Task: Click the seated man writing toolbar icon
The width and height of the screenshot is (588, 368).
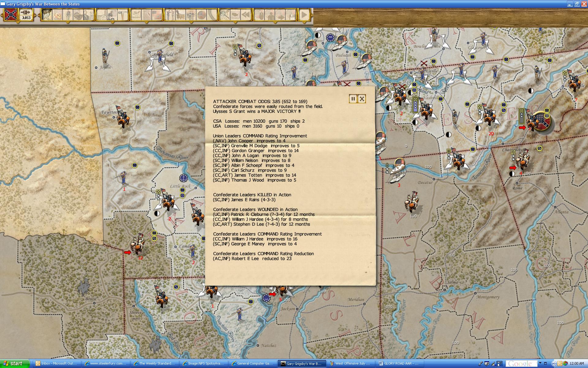Action: (x=112, y=15)
